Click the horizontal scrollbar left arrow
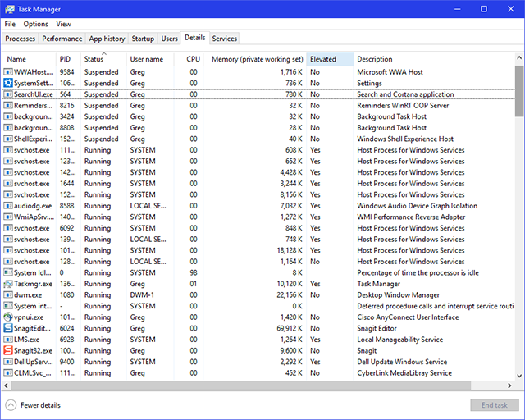 [x=6, y=386]
